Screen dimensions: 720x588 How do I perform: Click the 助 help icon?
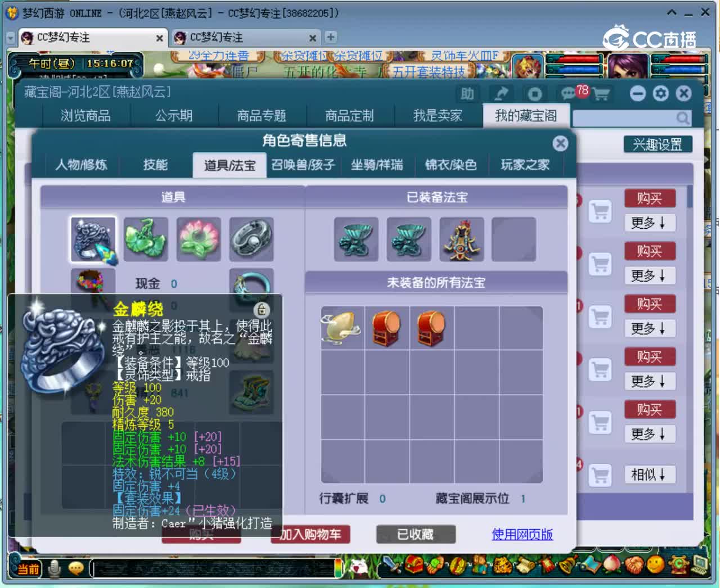(x=467, y=94)
